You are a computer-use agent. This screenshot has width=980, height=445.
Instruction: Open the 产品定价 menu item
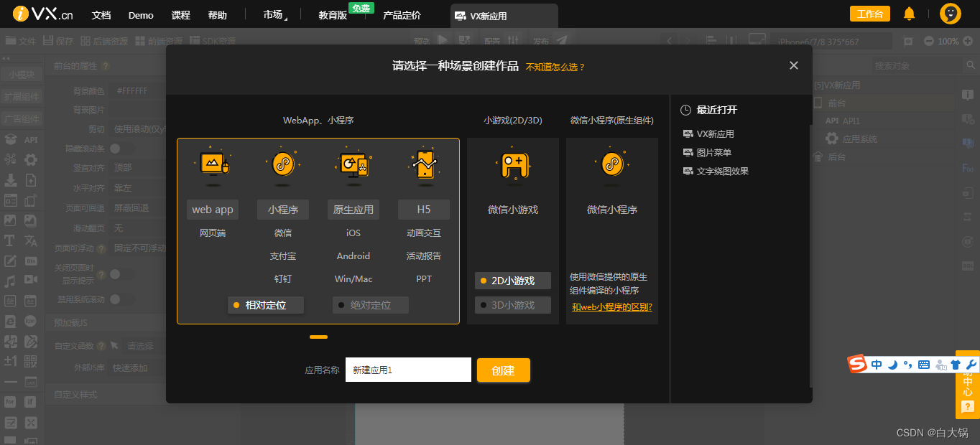pos(402,15)
